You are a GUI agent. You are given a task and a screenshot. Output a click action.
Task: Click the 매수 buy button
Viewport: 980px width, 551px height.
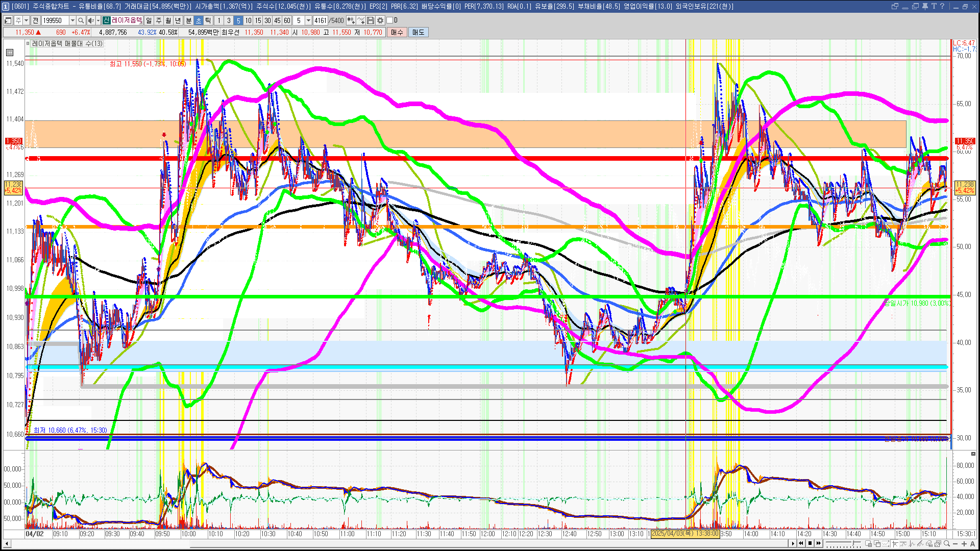(397, 32)
